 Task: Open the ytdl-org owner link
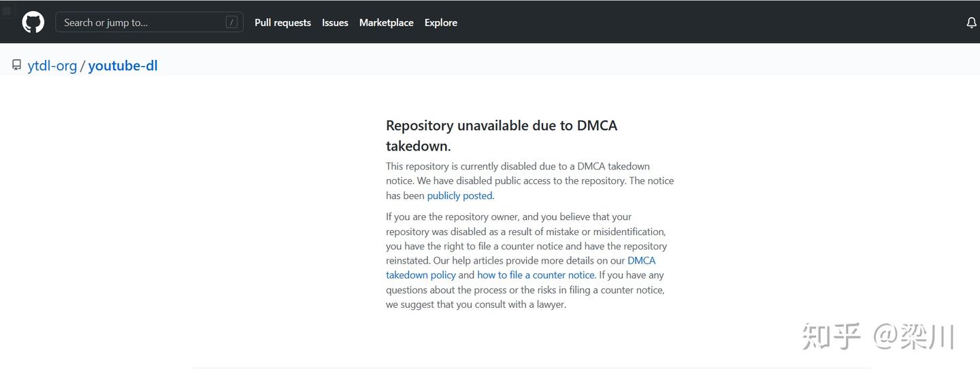(52, 66)
